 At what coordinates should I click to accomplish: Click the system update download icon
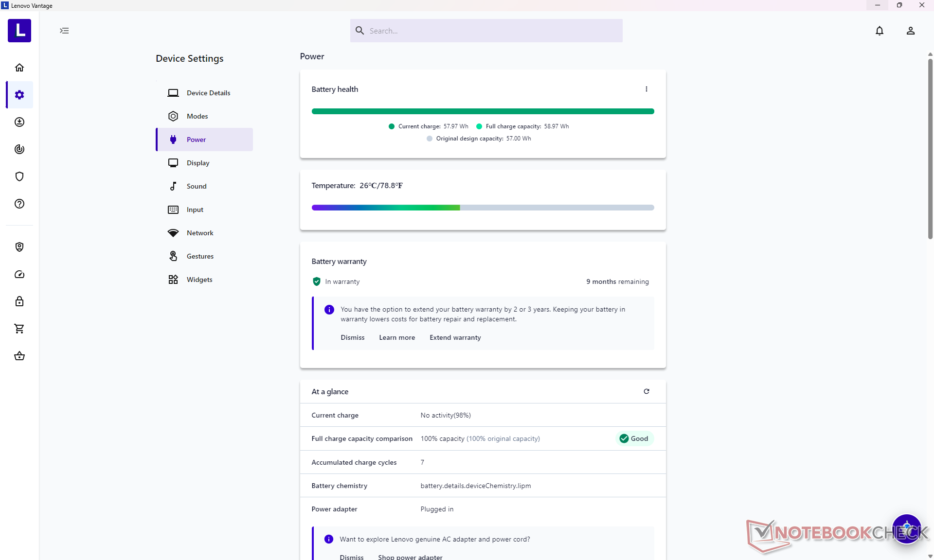(x=19, y=122)
